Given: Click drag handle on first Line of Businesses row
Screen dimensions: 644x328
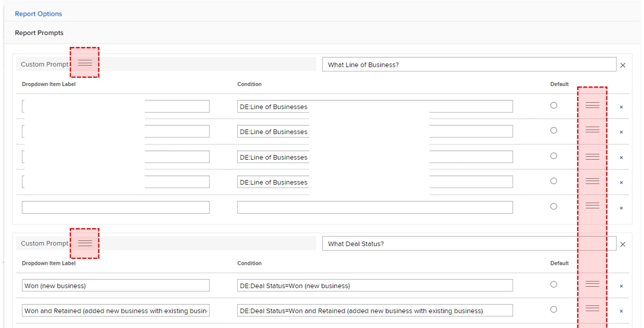Looking at the screenshot, I should pos(592,105).
